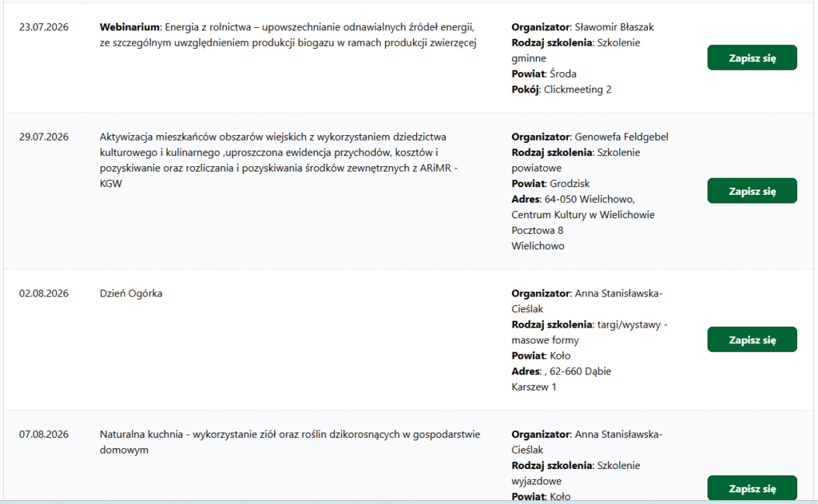Register for the Naturalna kuchnia training

752,488
